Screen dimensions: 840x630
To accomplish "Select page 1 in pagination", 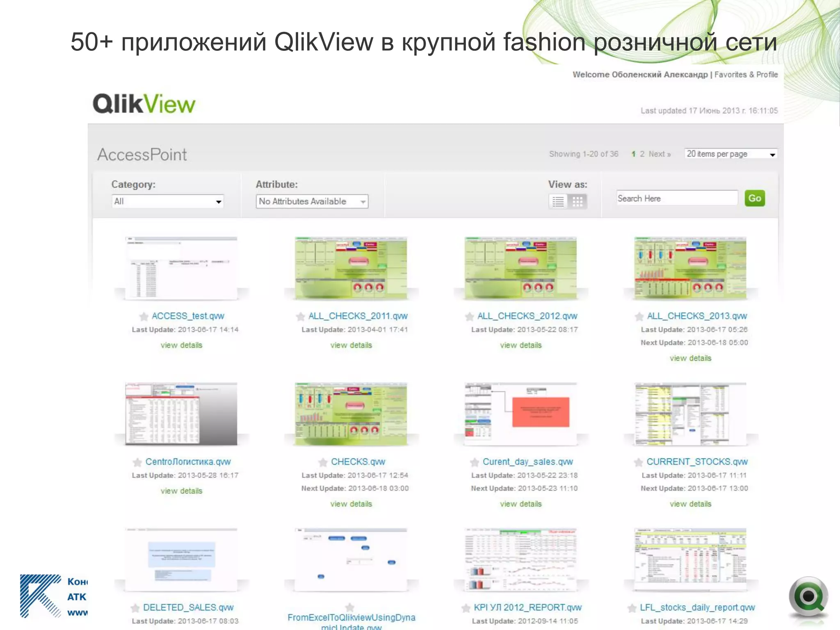I will [634, 154].
